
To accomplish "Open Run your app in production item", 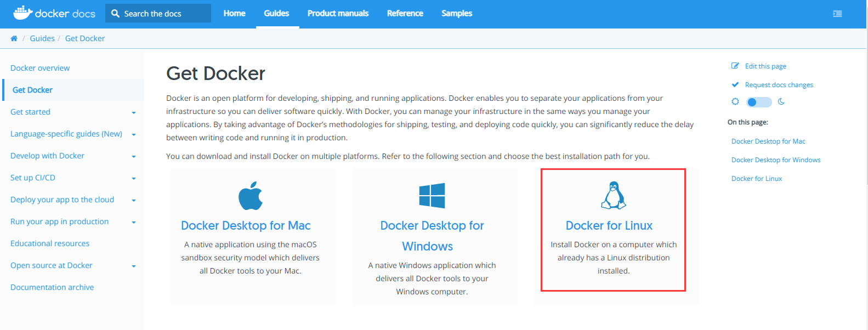I will [59, 221].
